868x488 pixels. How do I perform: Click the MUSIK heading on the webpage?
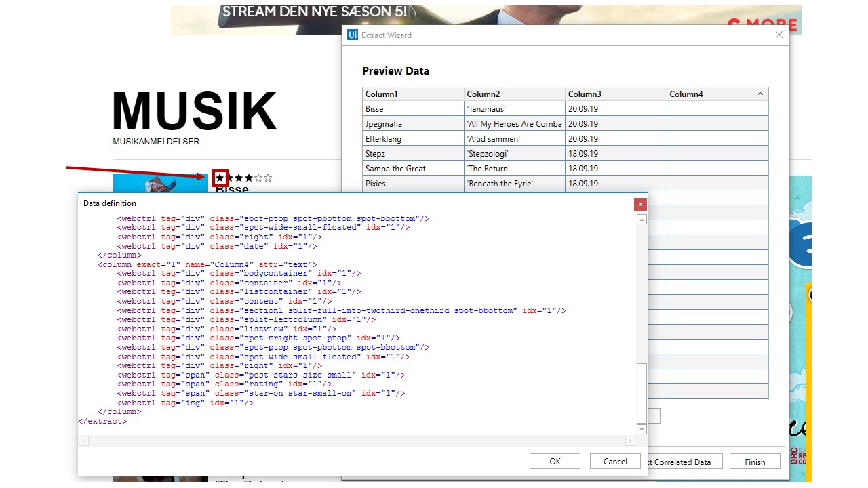[x=195, y=110]
